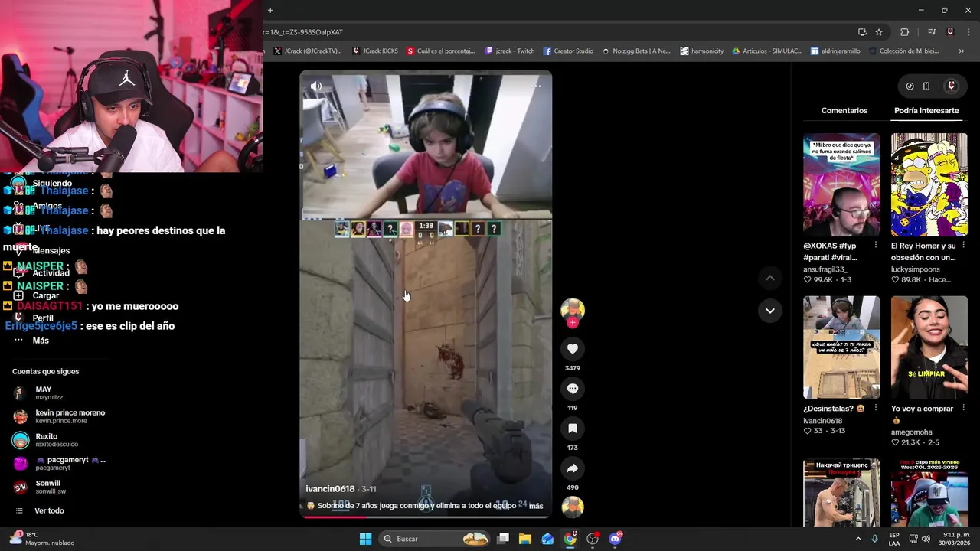This screenshot has width=980, height=551.
Task: Open File Explorer from the taskbar
Action: tap(524, 539)
